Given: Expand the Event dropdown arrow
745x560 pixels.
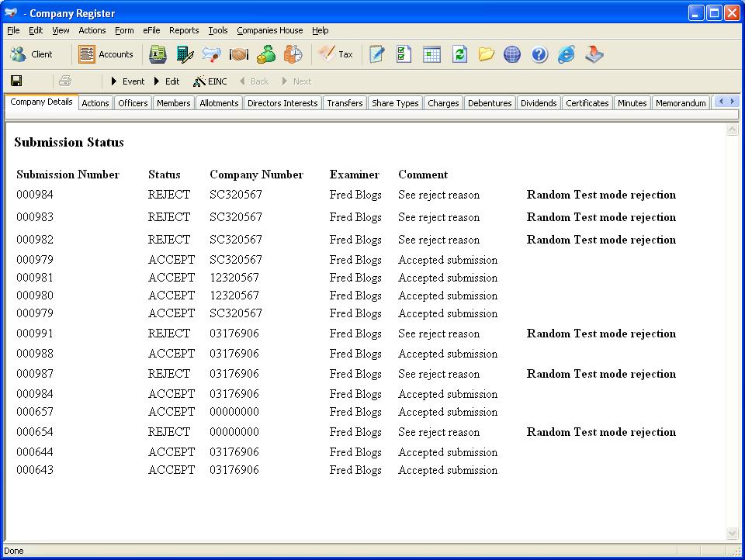Looking at the screenshot, I should point(113,81).
